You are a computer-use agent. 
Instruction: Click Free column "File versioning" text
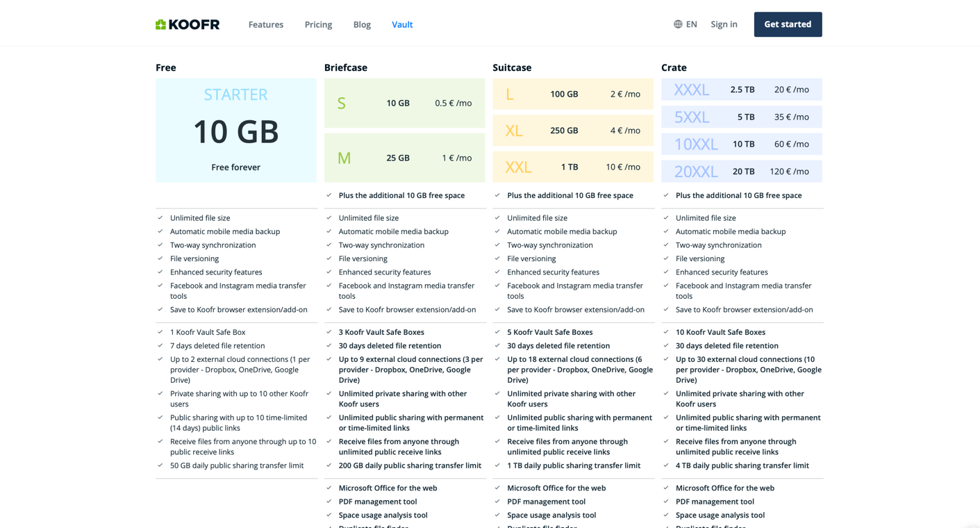pyautogui.click(x=194, y=258)
